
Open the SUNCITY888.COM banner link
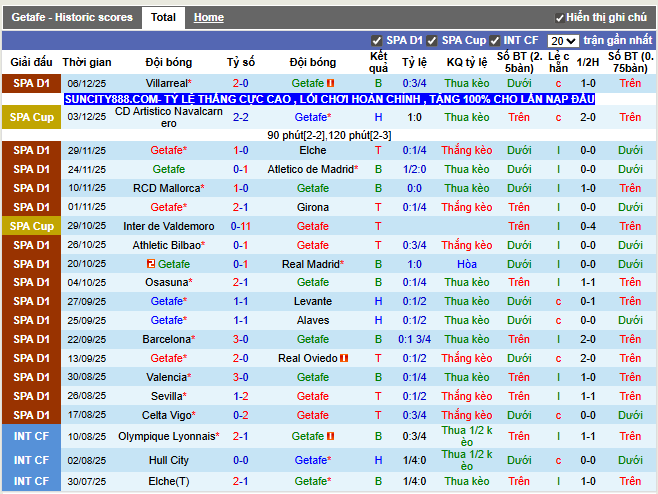(x=329, y=99)
